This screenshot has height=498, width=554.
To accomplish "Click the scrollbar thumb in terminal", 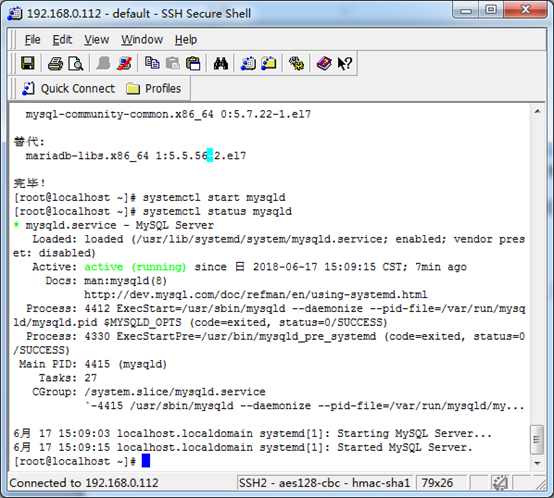I will [x=537, y=440].
